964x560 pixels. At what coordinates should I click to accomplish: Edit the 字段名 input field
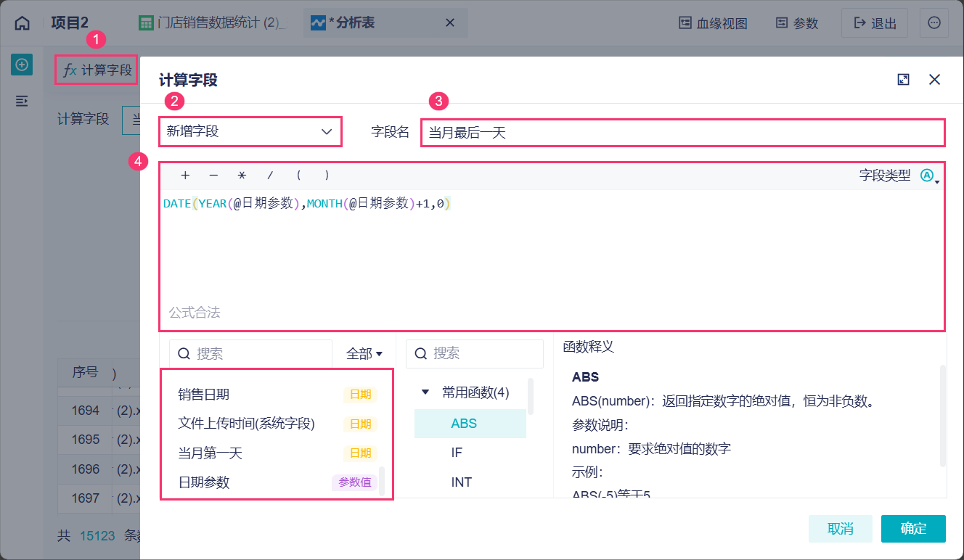click(x=683, y=133)
